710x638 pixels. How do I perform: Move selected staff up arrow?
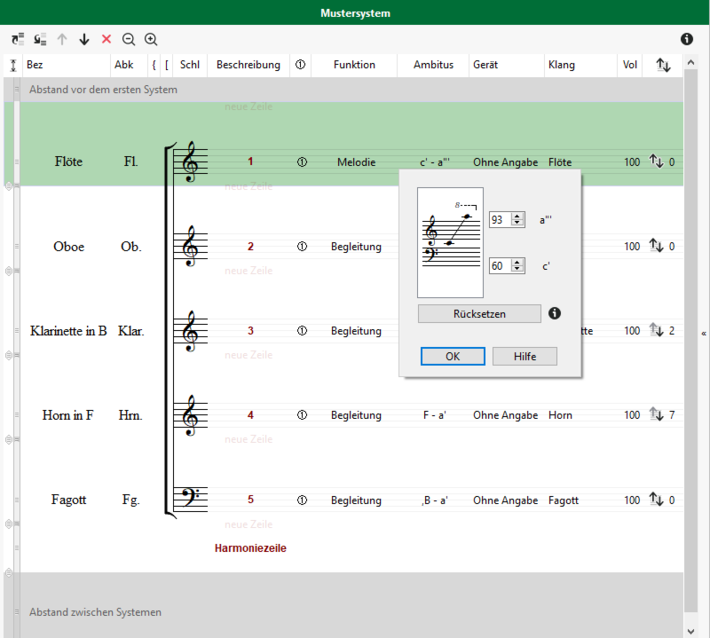tap(62, 39)
